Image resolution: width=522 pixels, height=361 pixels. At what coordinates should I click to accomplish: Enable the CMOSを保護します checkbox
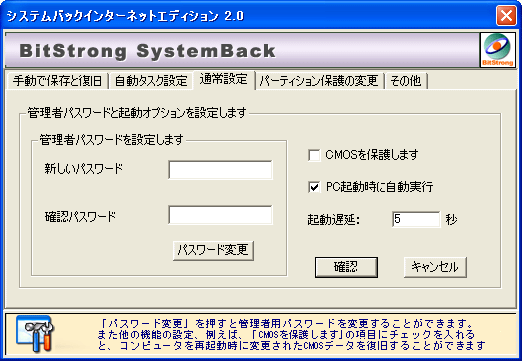tap(314, 155)
